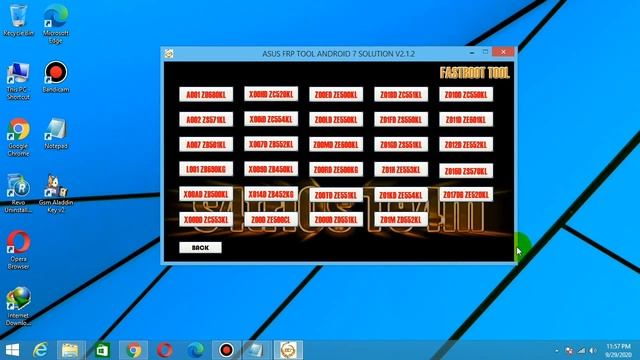
Task: Choose the X00AD ZB500KL model button
Action: click(206, 194)
